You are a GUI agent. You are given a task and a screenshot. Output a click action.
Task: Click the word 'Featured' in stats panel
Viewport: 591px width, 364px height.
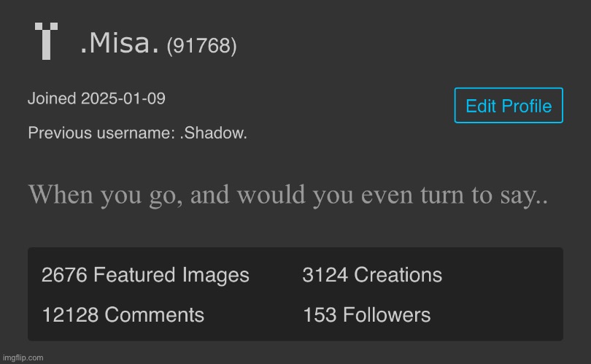click(134, 274)
